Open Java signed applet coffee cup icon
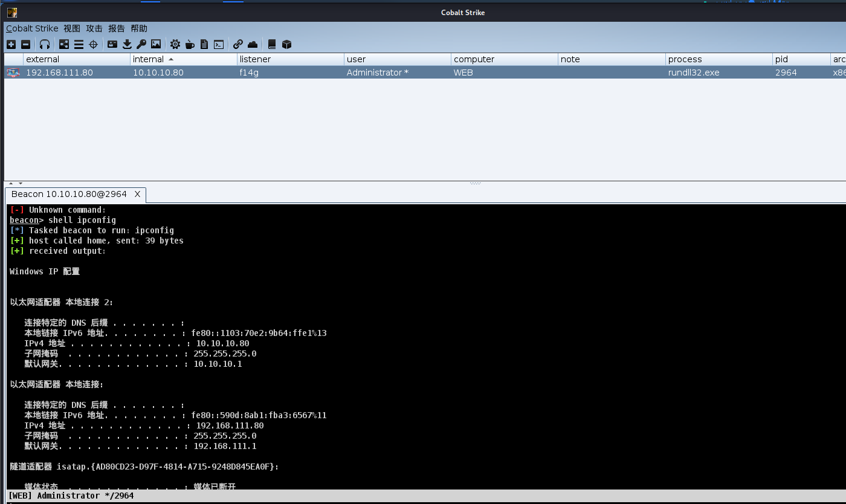The image size is (846, 504). click(x=190, y=44)
